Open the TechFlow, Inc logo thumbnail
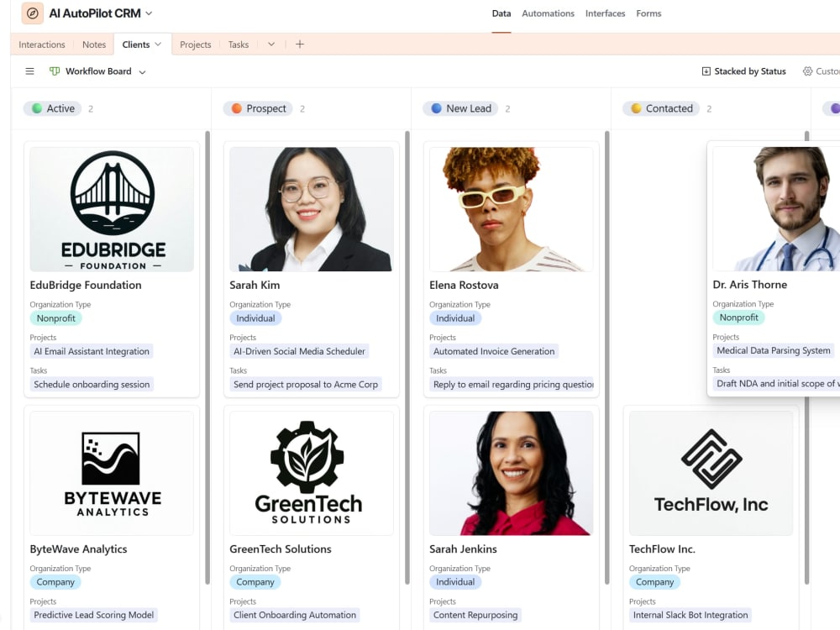Viewport: 840px width, 630px height. (711, 473)
